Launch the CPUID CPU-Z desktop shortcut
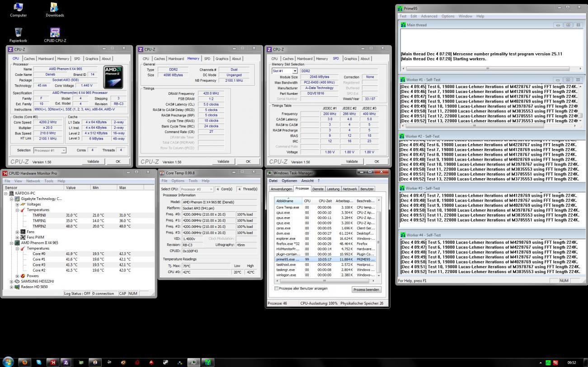The height and width of the screenshot is (367, 588). point(55,34)
